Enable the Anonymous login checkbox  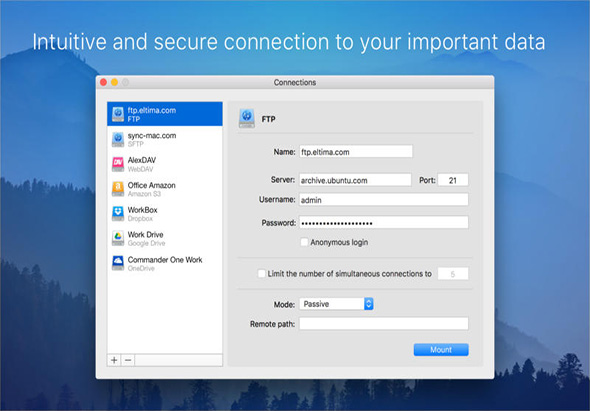[x=304, y=242]
